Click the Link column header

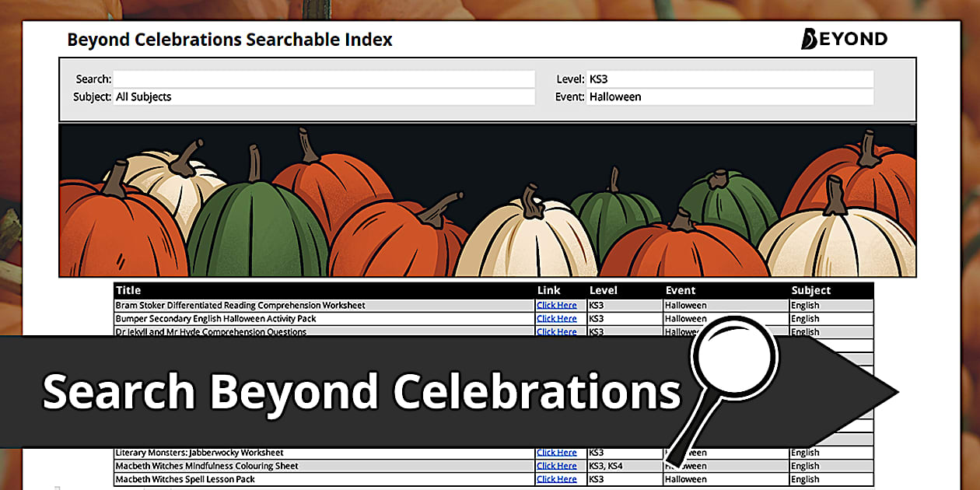[548, 290]
